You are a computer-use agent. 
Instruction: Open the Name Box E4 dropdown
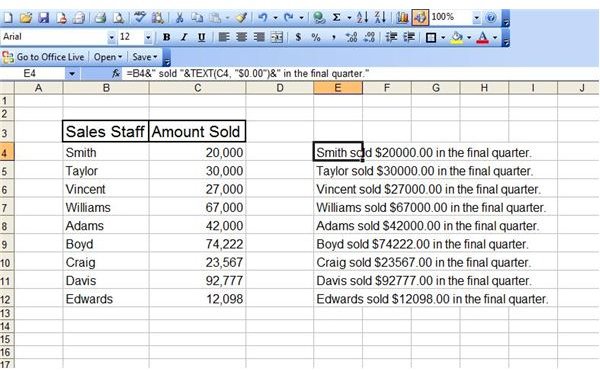coord(72,73)
